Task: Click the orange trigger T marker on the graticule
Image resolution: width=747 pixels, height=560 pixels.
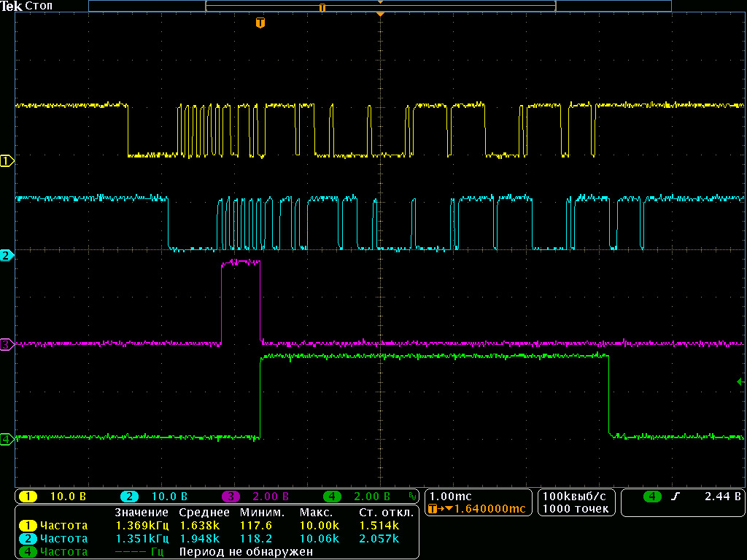Action: (260, 23)
